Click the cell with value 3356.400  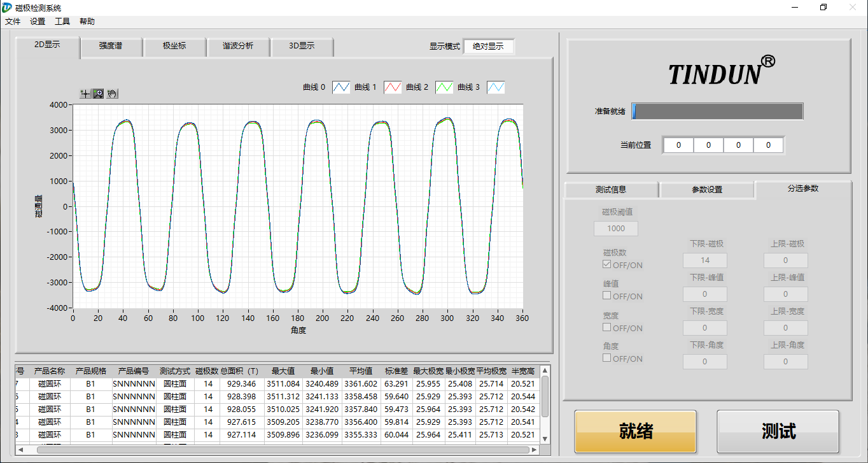[x=361, y=422]
